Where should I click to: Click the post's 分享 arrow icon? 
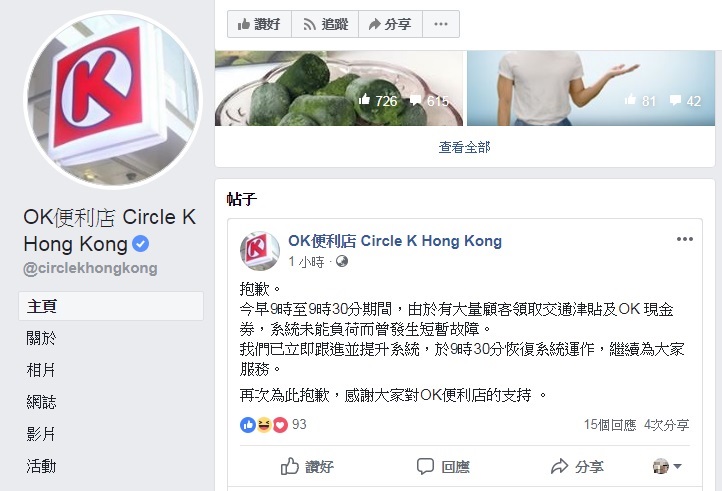[559, 466]
